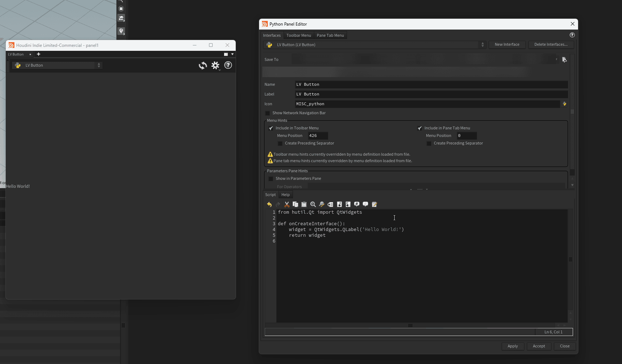Click the clipboard paste icon
622x364 pixels.
point(304,204)
